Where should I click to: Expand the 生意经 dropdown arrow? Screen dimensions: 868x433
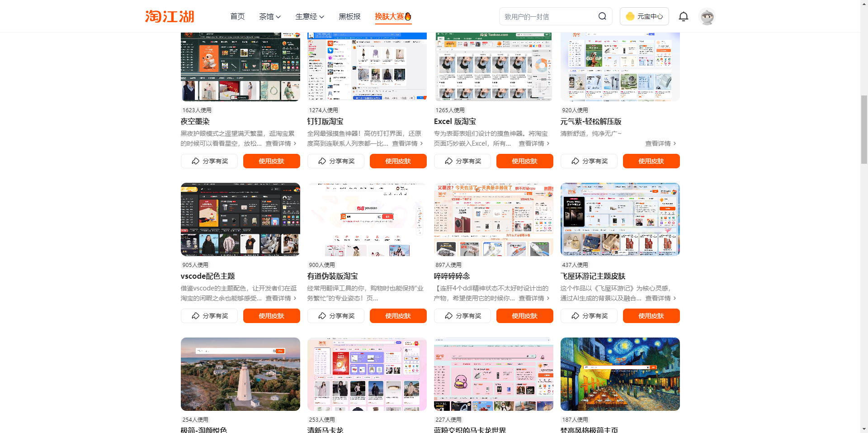pyautogui.click(x=321, y=17)
